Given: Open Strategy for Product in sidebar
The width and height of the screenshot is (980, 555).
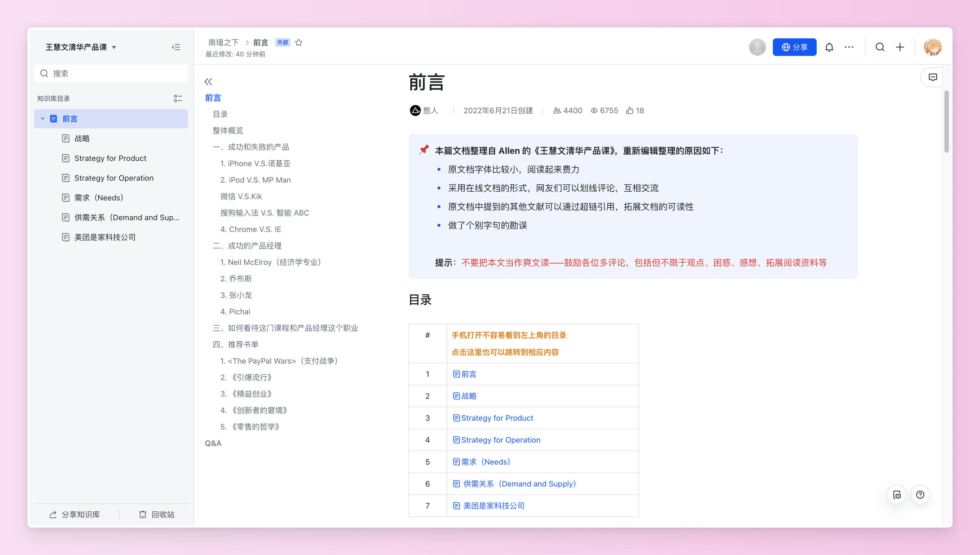Looking at the screenshot, I should pos(110,158).
